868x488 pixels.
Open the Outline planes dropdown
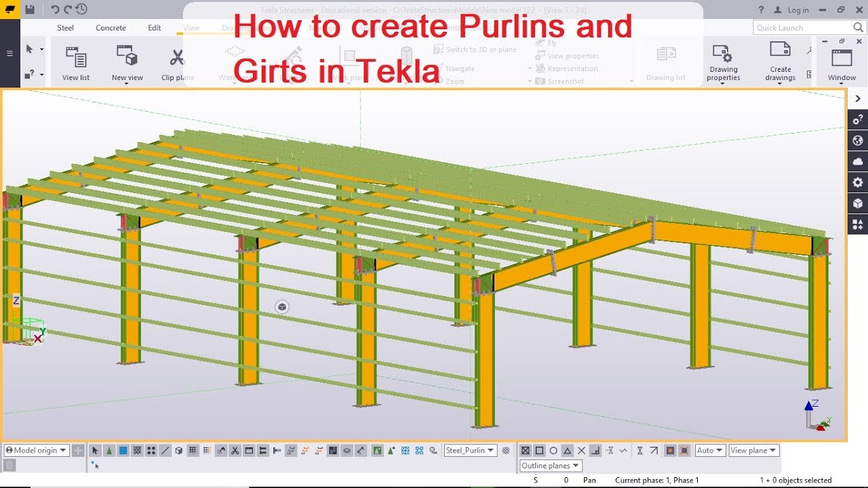[x=551, y=466]
